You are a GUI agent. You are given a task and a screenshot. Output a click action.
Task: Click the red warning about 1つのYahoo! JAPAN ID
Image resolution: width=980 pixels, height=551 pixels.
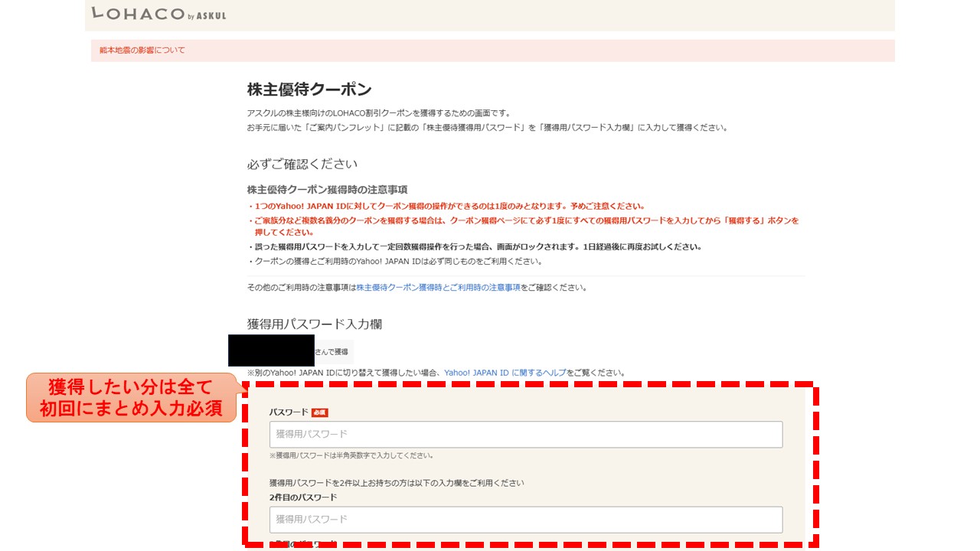(x=446, y=206)
